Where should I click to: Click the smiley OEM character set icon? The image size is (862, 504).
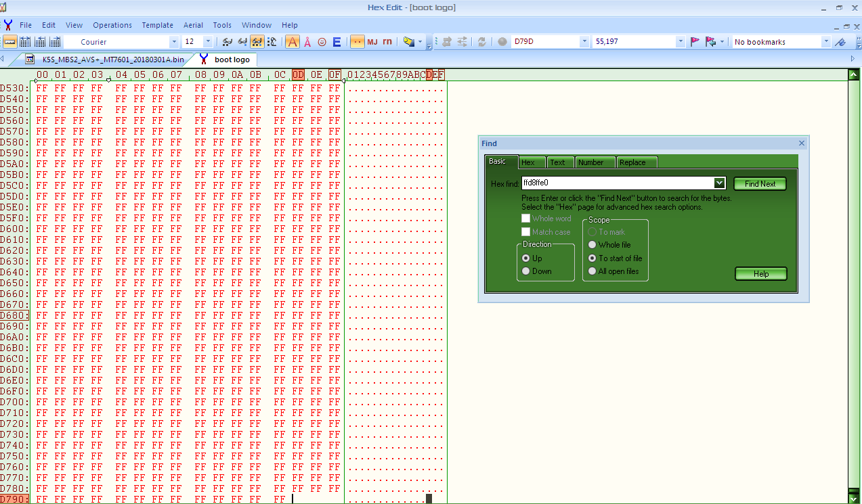(x=322, y=41)
